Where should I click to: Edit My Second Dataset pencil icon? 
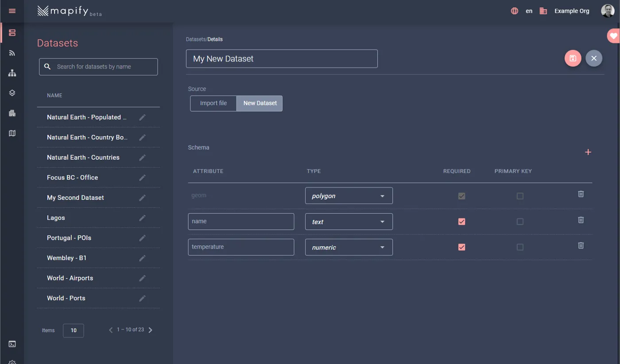[x=142, y=198]
